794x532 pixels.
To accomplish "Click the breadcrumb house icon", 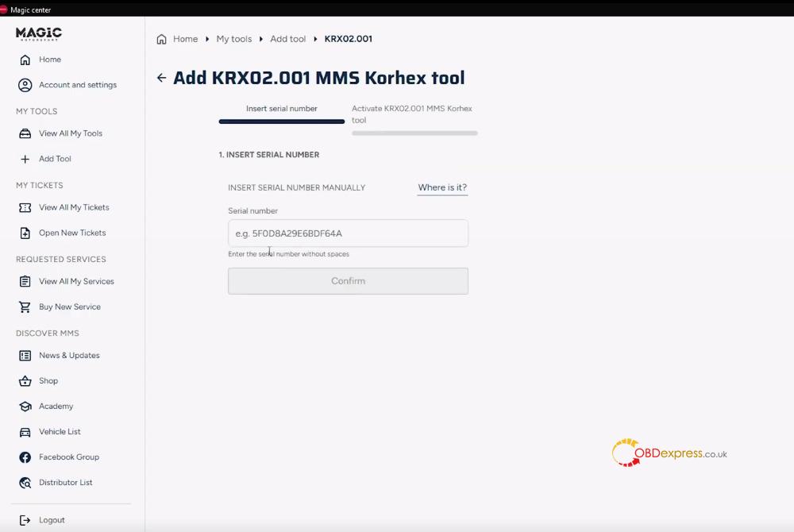I will pyautogui.click(x=161, y=39).
